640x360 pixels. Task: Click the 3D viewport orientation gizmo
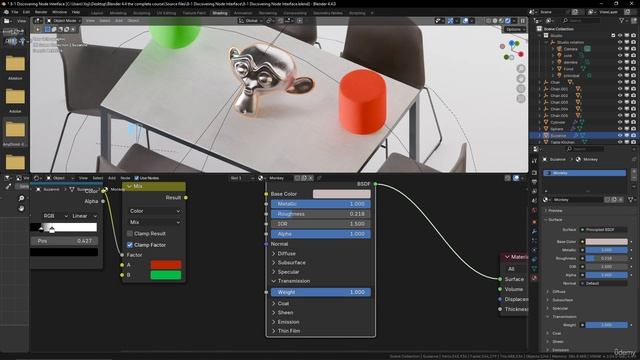tap(511, 50)
